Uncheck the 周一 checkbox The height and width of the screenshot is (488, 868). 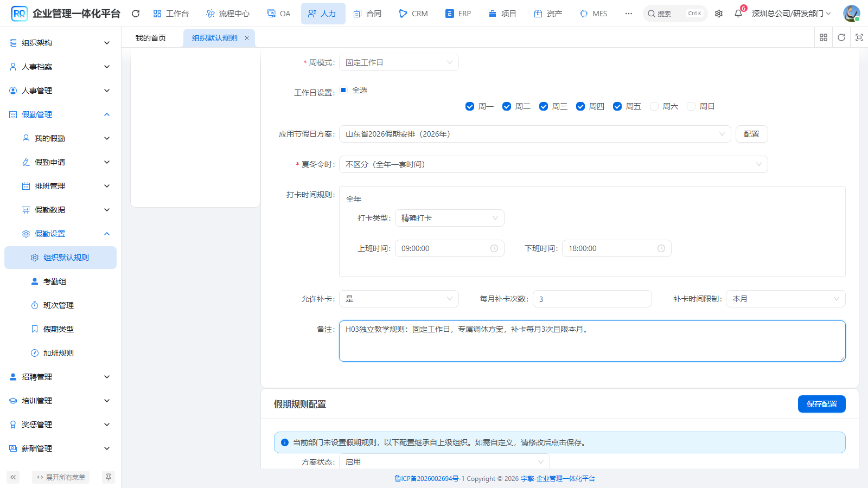(470, 106)
